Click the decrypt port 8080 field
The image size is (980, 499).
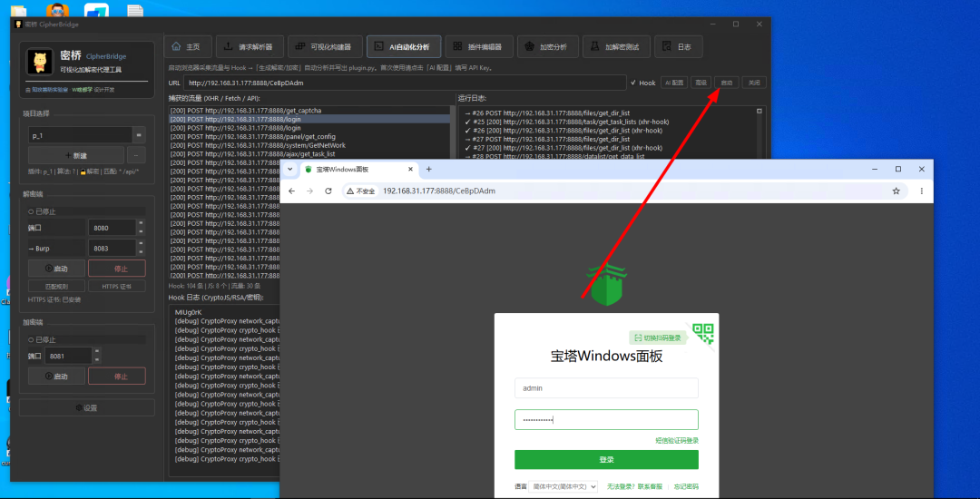click(112, 228)
